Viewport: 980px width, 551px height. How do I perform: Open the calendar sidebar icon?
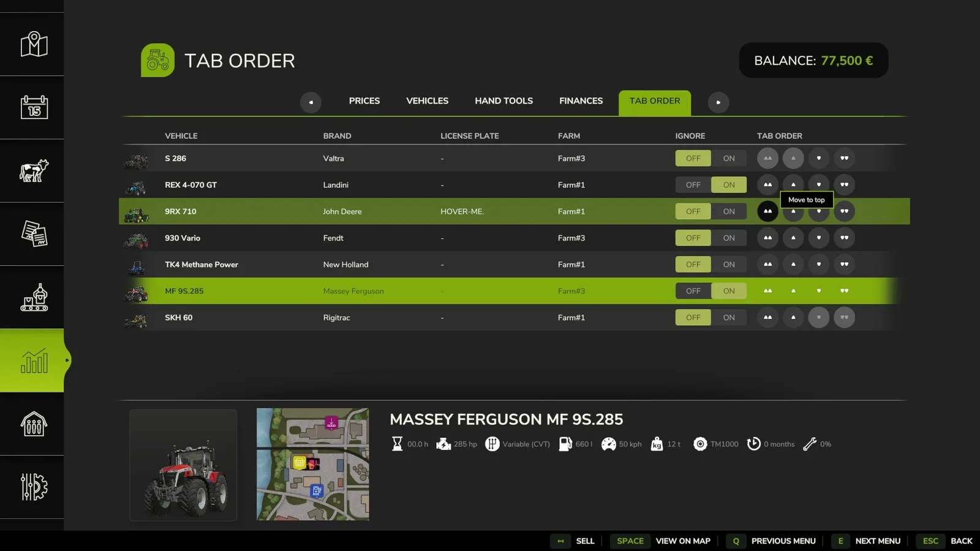point(34,108)
